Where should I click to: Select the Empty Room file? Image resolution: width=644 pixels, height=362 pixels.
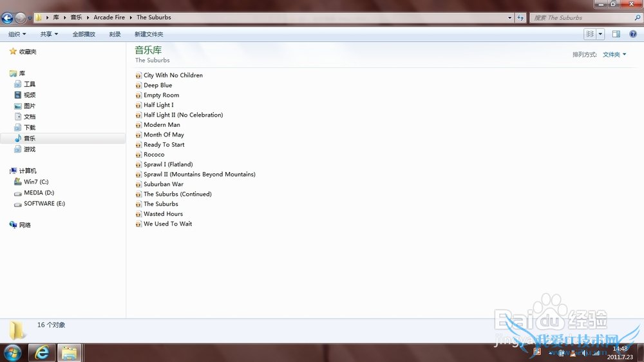(157, 95)
